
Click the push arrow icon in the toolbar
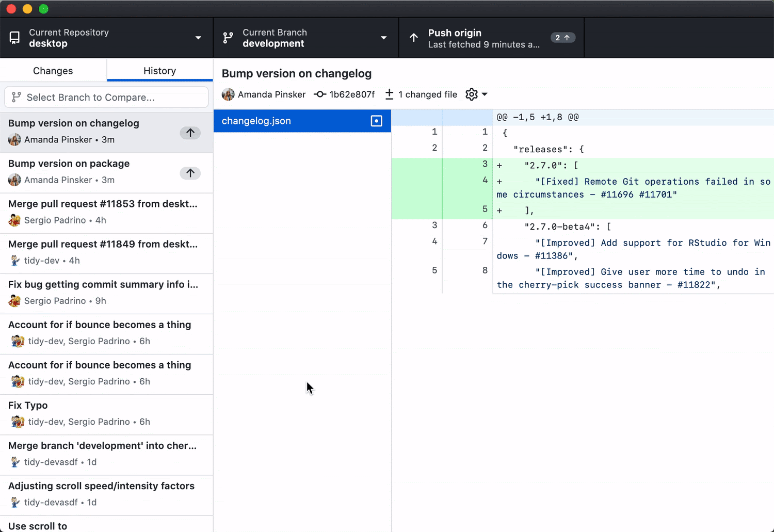coord(413,38)
